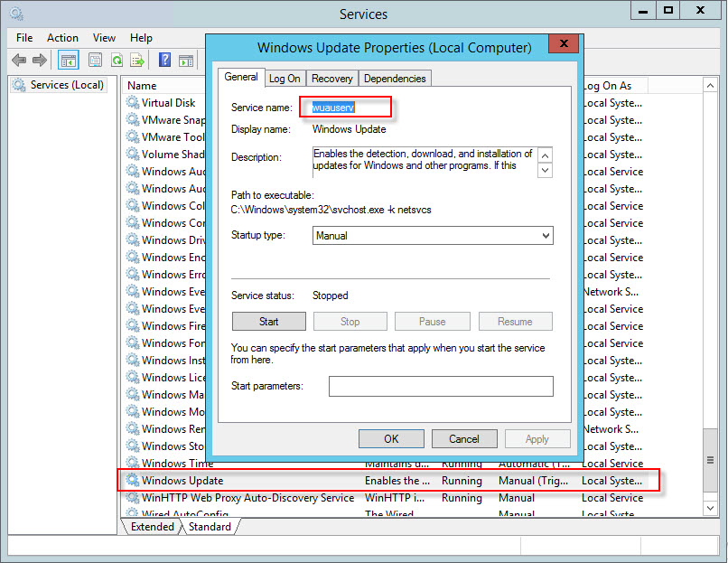Screen dimensions: 728x563
Task: Click gear icon beside Windows Font service
Action: (133, 342)
